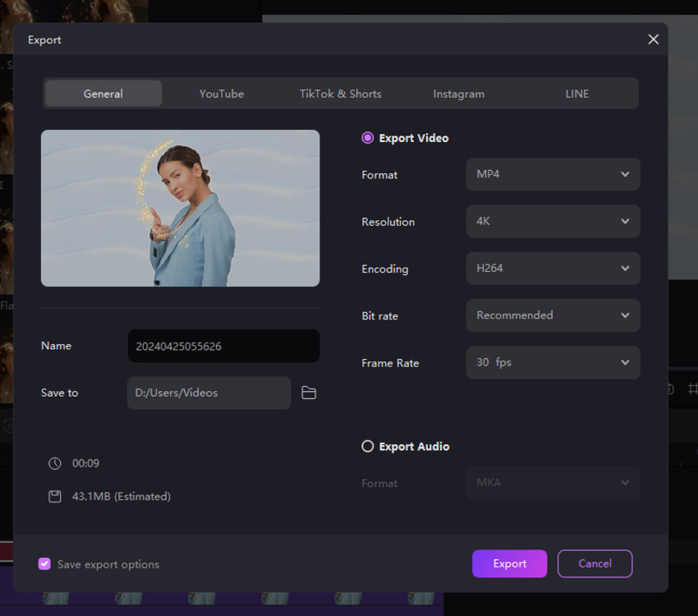Screen dimensions: 698x616
Task: Click the video preview thumbnail
Action: [x=180, y=208]
